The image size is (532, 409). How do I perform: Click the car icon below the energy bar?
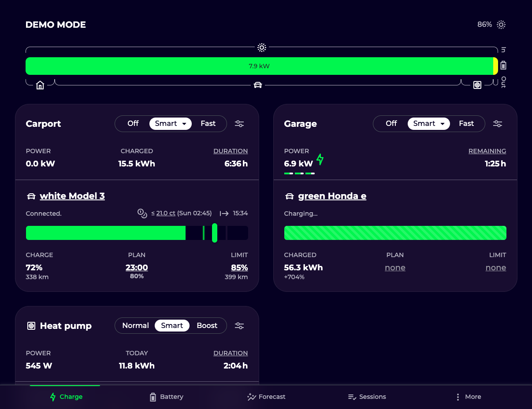[x=258, y=85]
